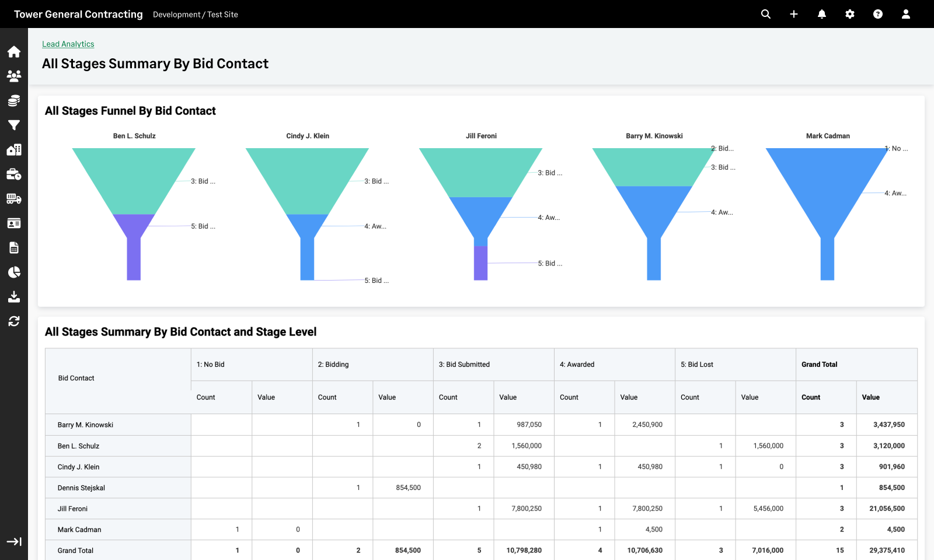Click the database sidebar icon
Screen dimensions: 934x560
[13, 100]
